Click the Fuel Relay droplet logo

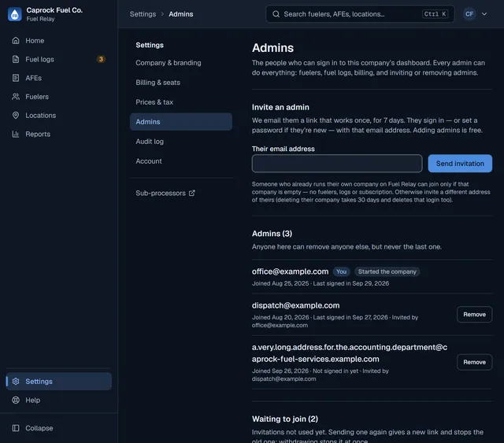click(14, 14)
